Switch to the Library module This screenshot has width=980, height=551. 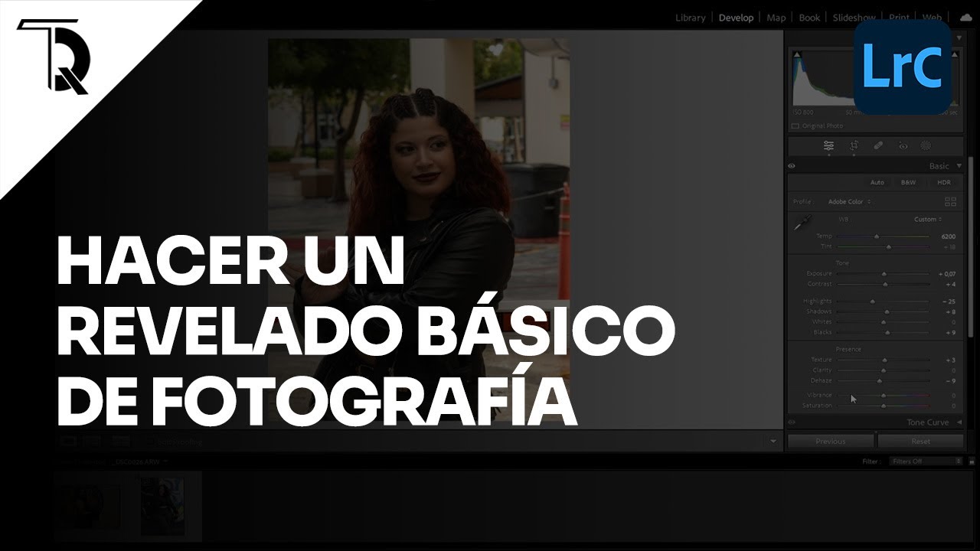point(691,18)
